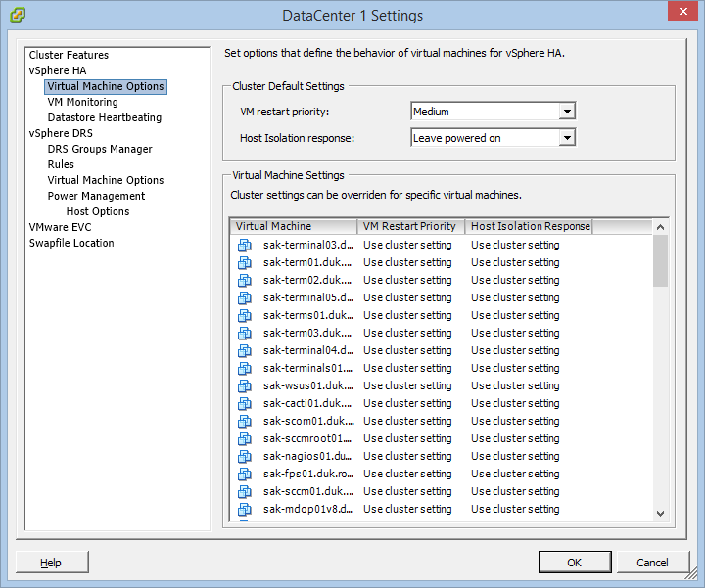
Task: Open VM Monitoring settings
Action: tap(82, 102)
